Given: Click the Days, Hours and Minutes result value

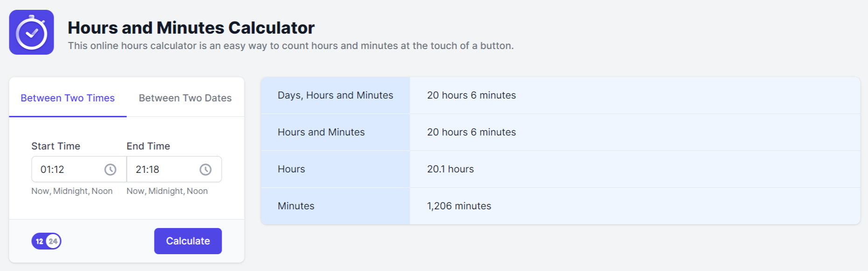Looking at the screenshot, I should pyautogui.click(x=471, y=95).
